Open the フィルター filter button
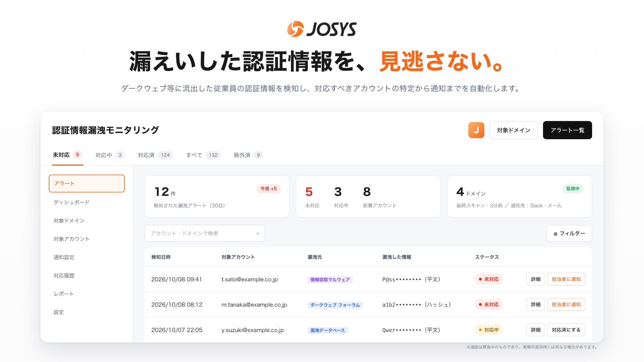 click(x=569, y=233)
